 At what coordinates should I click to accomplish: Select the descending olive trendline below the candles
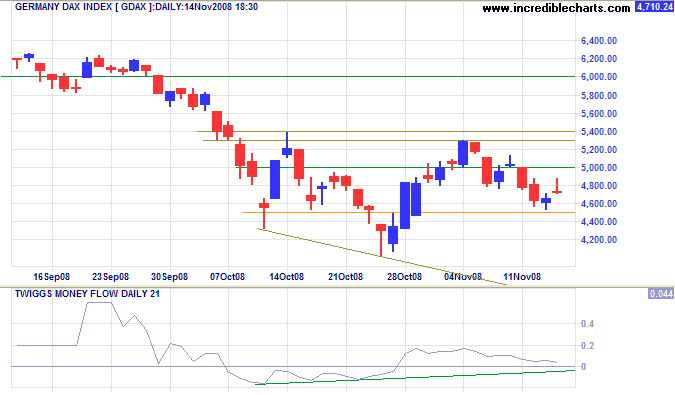[x=382, y=256]
